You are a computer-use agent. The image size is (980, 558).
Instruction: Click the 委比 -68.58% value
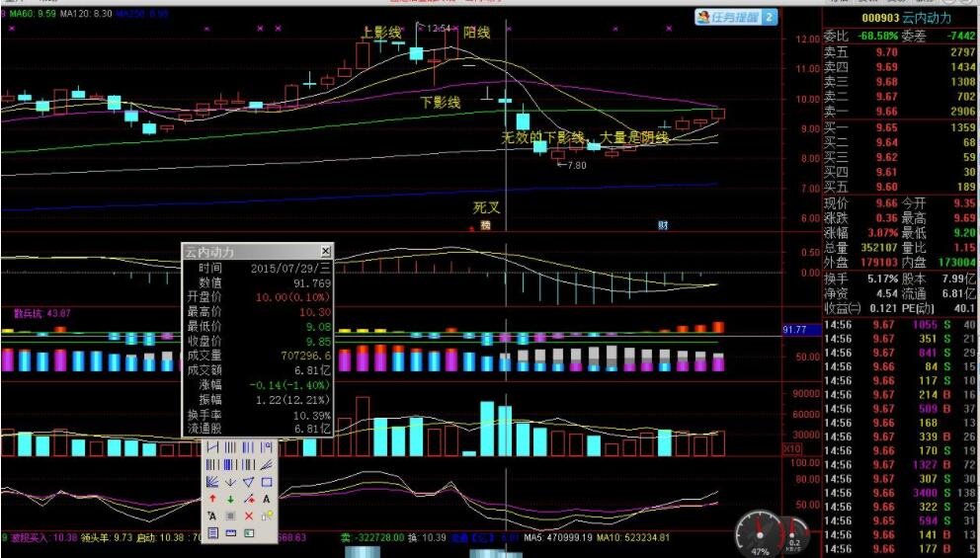878,37
